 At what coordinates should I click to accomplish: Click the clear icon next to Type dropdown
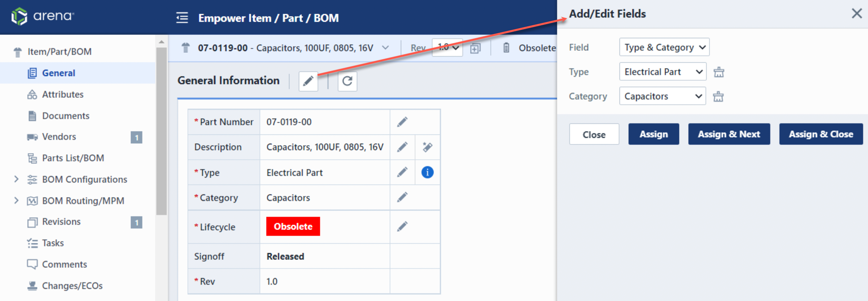point(719,72)
